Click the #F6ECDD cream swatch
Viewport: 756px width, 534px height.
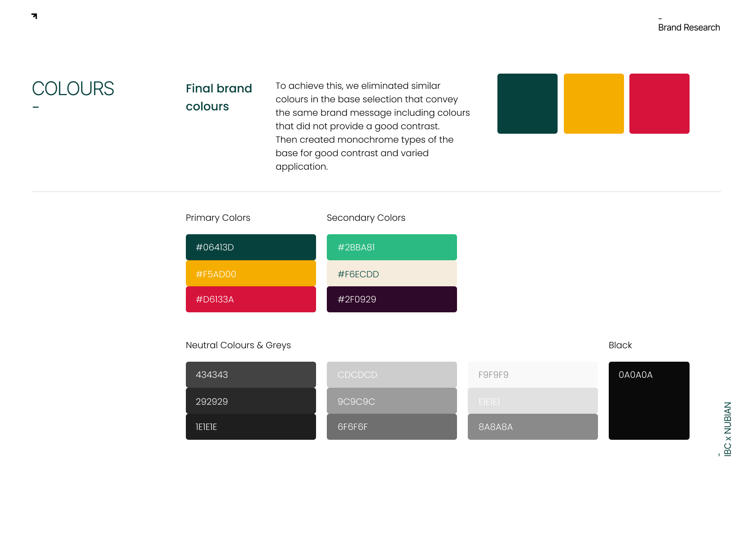pos(391,274)
